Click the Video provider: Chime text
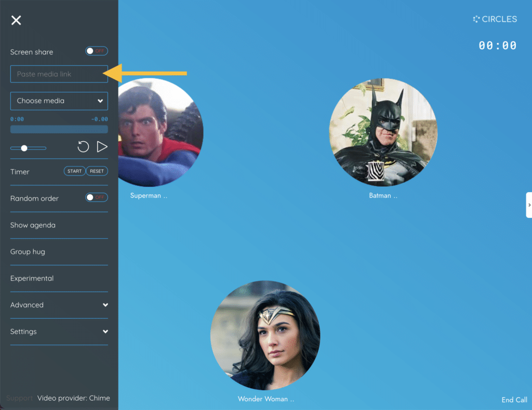 tap(74, 398)
